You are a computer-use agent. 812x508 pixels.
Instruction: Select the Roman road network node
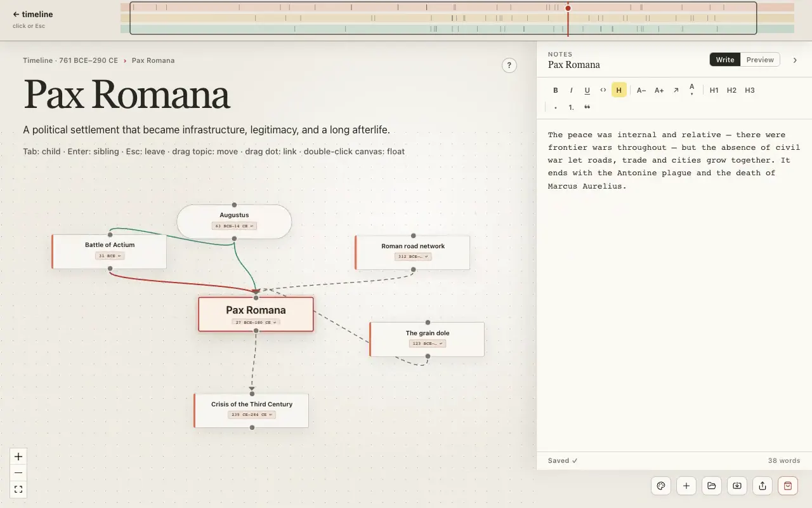(x=413, y=253)
